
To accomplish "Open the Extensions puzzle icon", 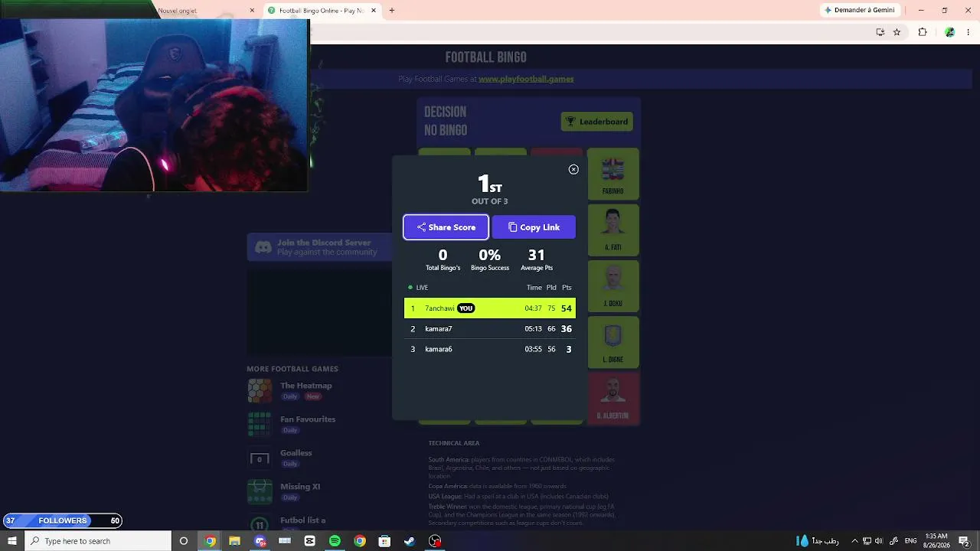I will [923, 32].
